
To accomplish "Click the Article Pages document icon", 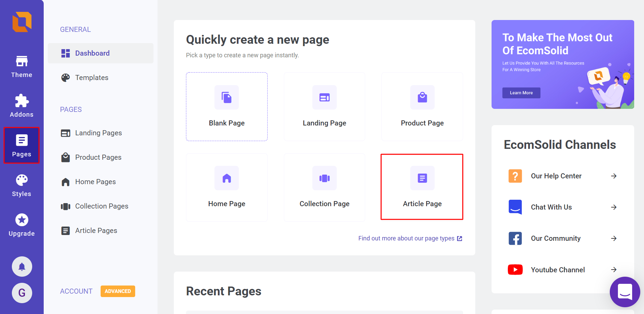I will point(65,231).
